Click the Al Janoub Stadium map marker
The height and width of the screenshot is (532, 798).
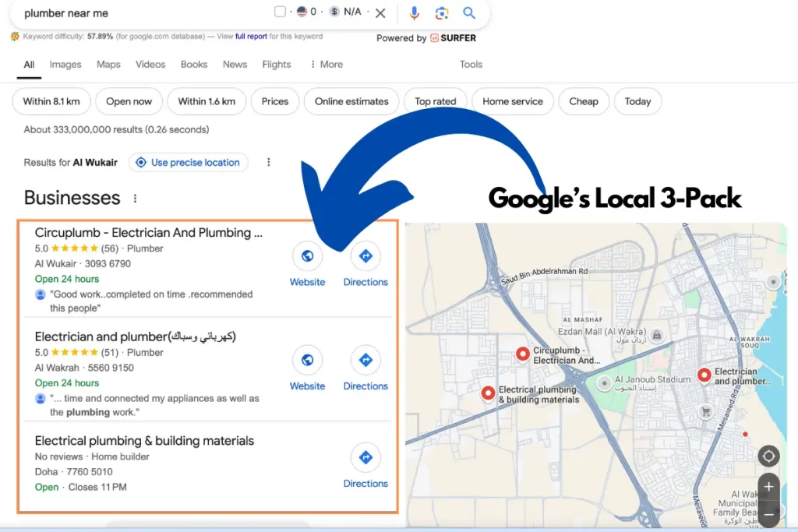[x=604, y=382]
